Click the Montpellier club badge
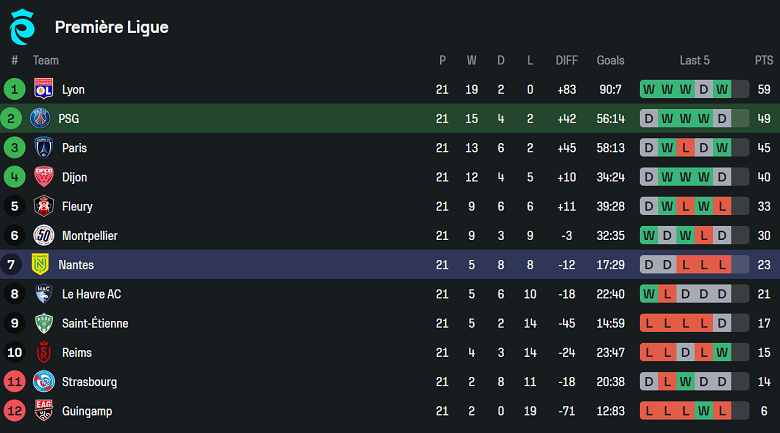 tap(43, 236)
